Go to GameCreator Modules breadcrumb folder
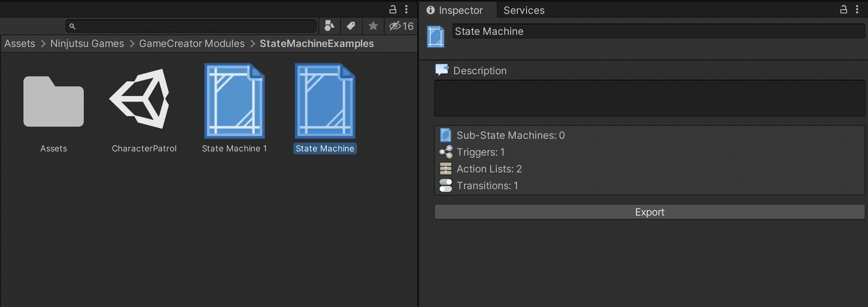 point(192,44)
